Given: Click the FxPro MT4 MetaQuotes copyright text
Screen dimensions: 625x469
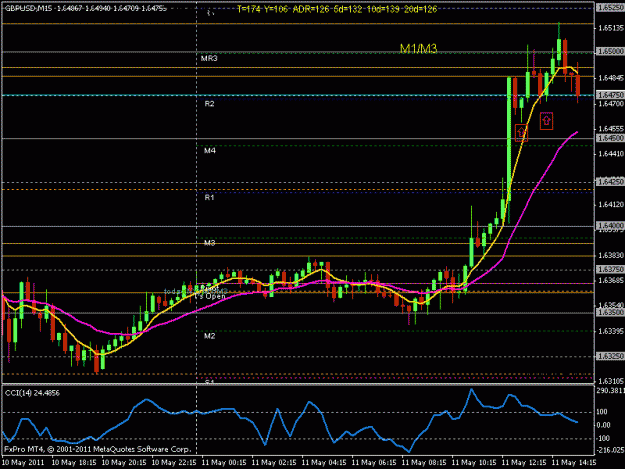Looking at the screenshot, I should [97, 449].
